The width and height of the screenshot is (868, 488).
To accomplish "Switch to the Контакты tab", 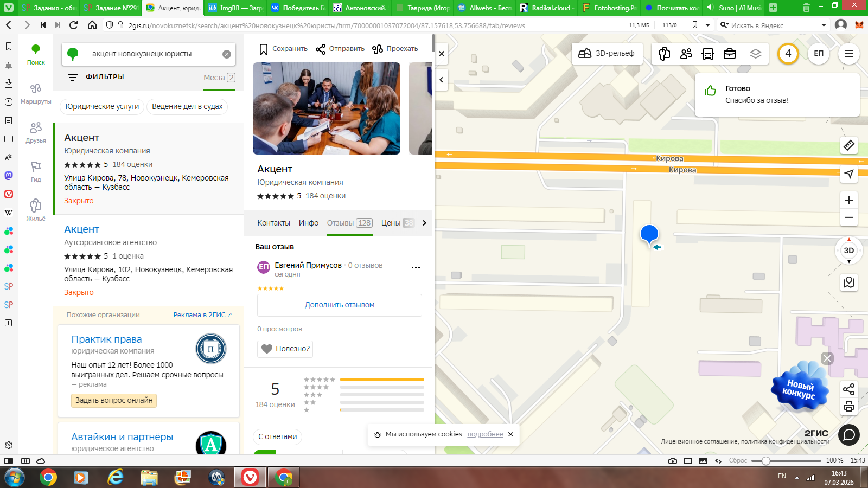I will click(x=273, y=223).
